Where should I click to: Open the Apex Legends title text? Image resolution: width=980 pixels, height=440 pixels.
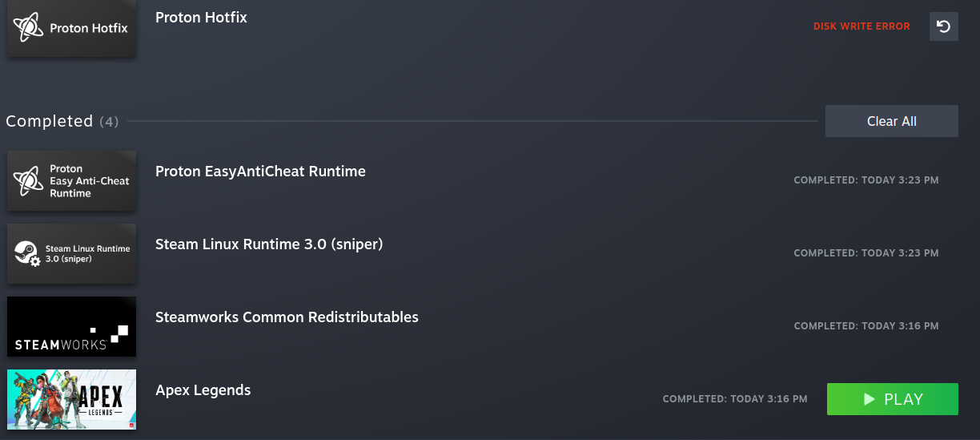tap(203, 391)
